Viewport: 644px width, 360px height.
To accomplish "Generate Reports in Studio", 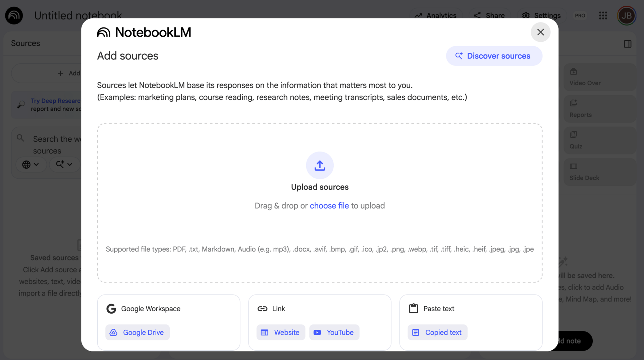I will [x=599, y=109].
